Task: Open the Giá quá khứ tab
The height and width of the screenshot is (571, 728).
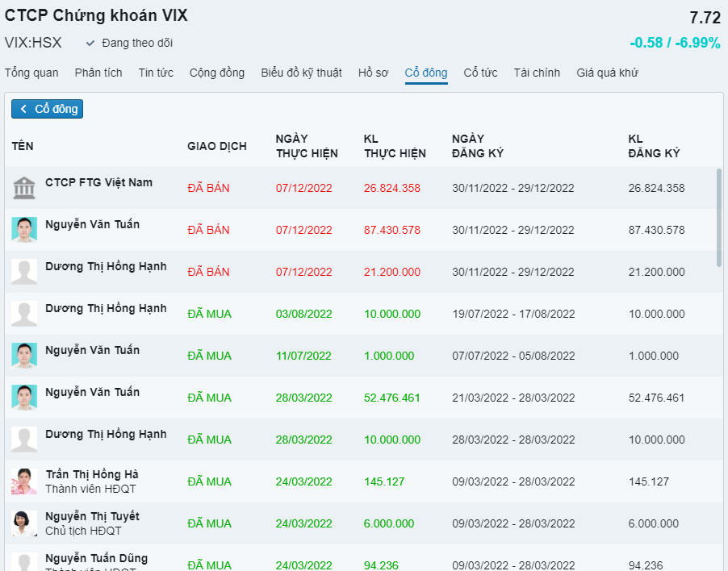Action: pos(607,73)
